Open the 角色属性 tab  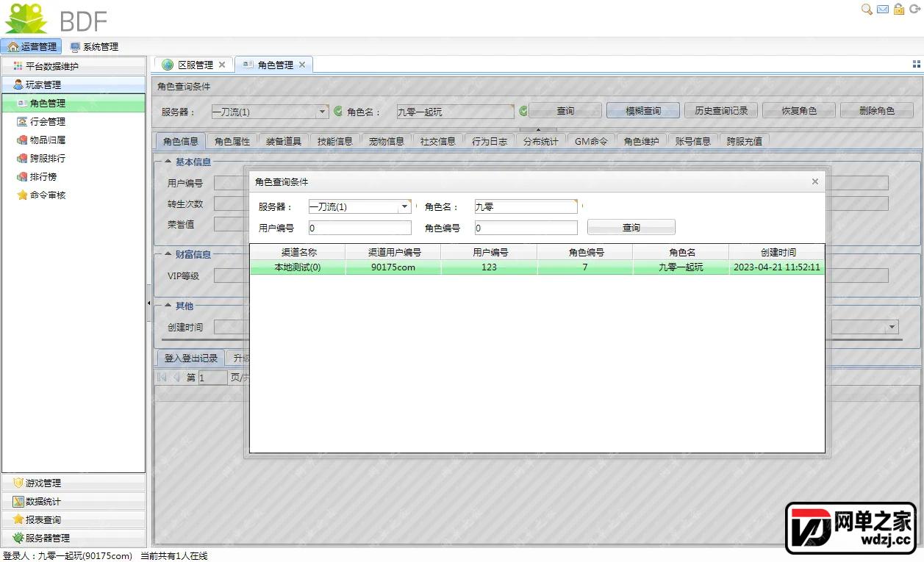pyautogui.click(x=232, y=141)
